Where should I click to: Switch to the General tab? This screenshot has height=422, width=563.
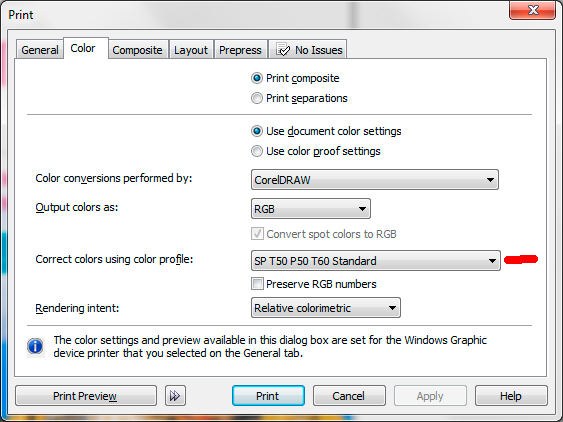coord(40,50)
